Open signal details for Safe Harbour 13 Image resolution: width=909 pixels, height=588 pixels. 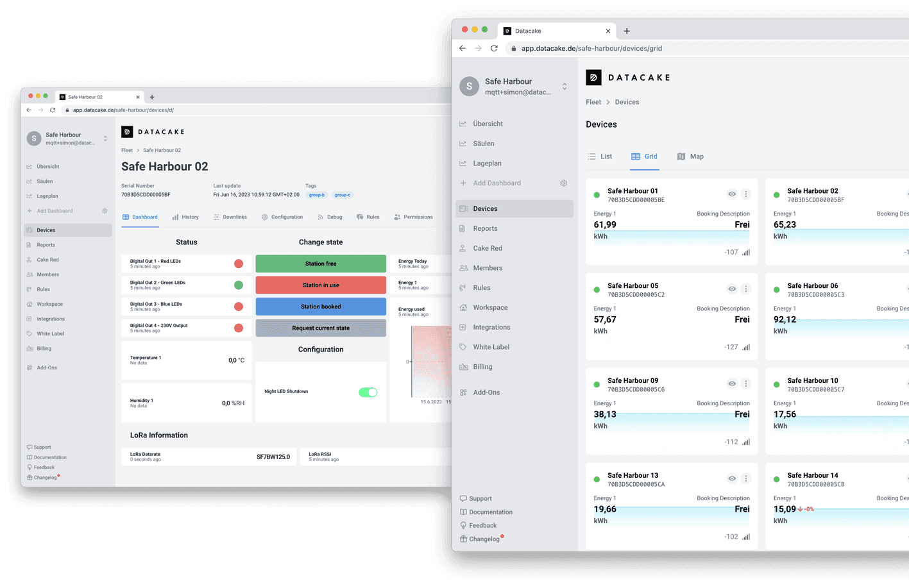[x=745, y=537]
